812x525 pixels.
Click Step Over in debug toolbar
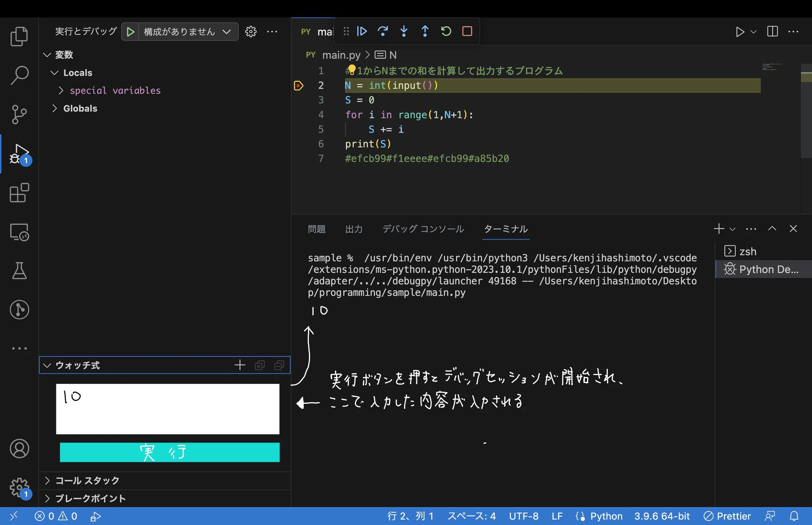[x=383, y=31]
